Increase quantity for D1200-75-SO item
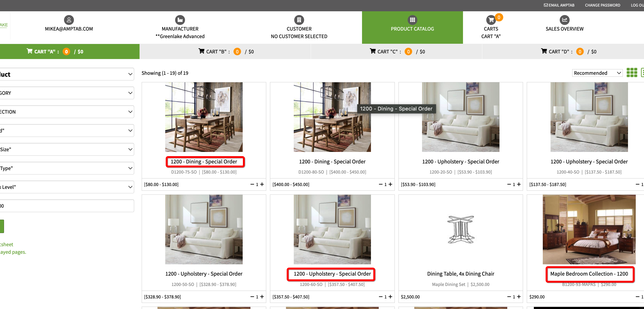 click(262, 184)
